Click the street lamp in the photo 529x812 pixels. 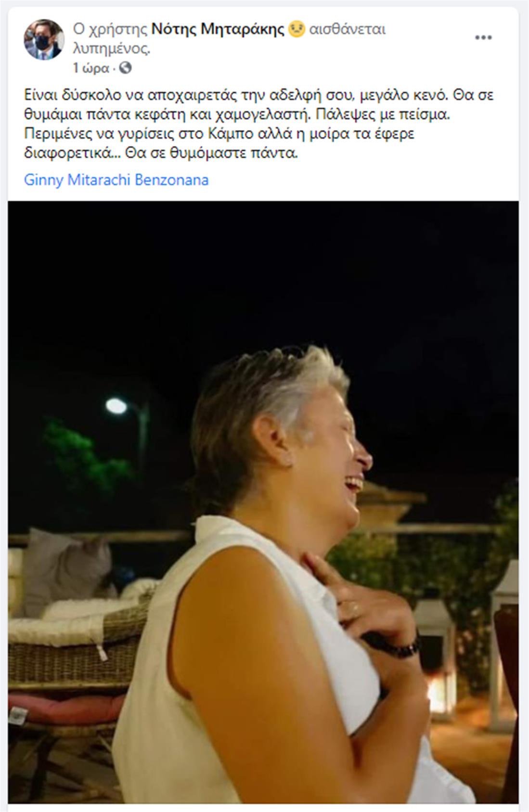point(117,406)
